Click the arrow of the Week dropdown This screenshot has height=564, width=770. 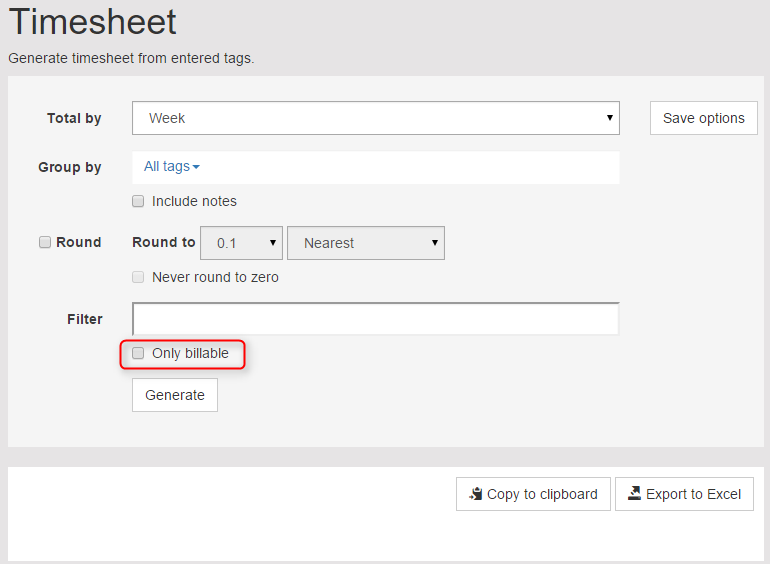click(609, 118)
